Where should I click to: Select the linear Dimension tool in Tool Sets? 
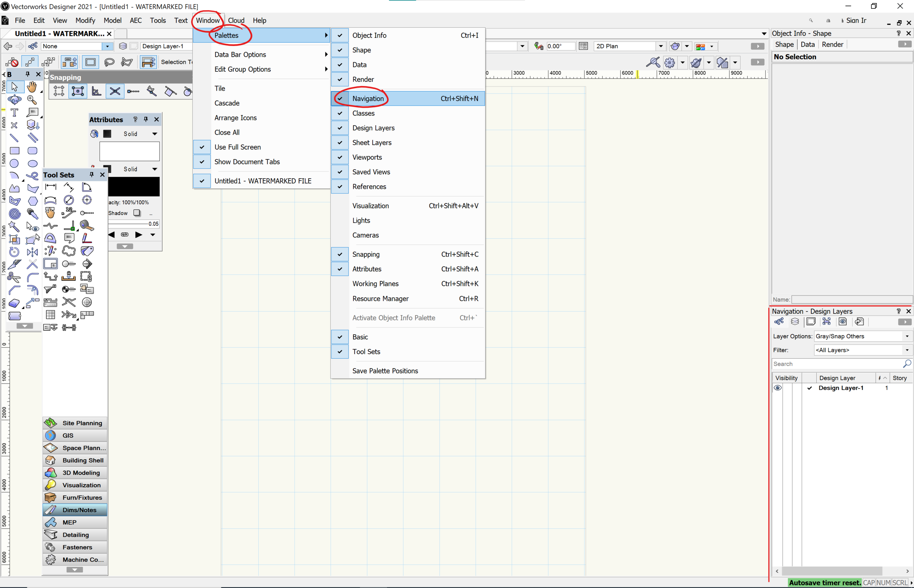pos(50,187)
